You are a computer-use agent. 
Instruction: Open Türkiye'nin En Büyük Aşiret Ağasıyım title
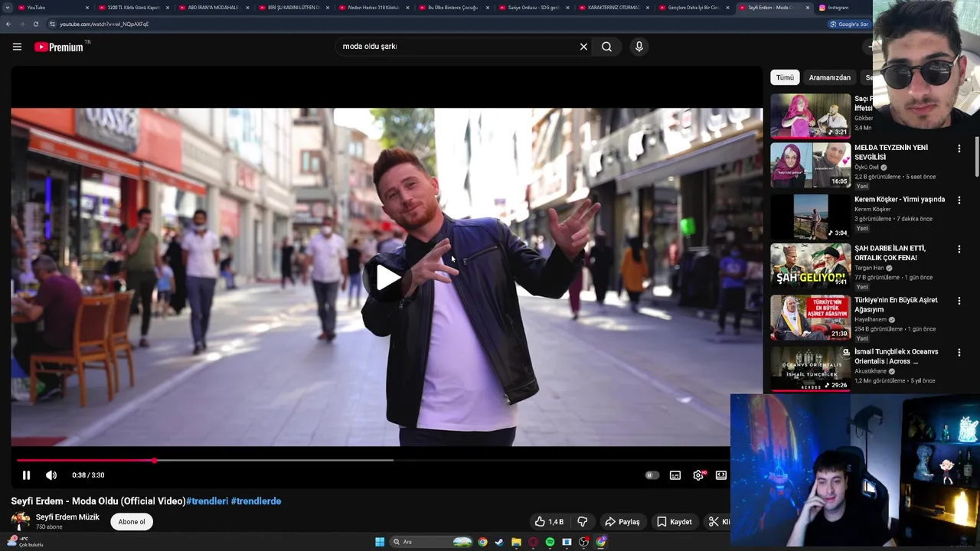(x=896, y=305)
